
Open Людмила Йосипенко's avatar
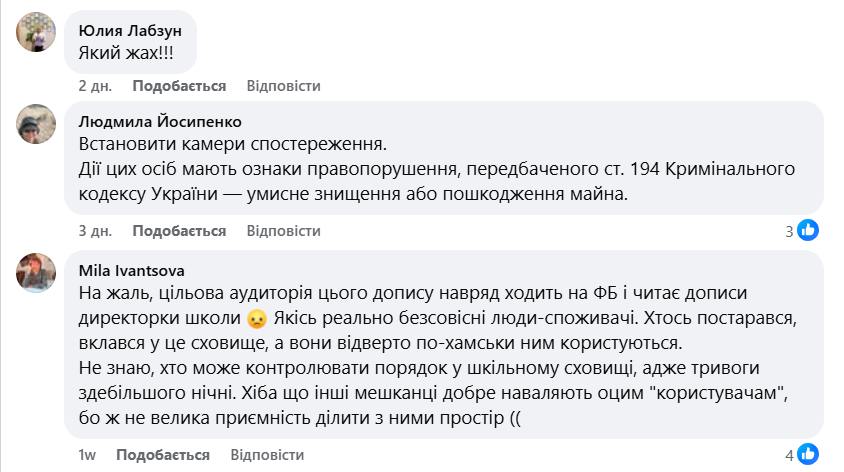(36, 125)
